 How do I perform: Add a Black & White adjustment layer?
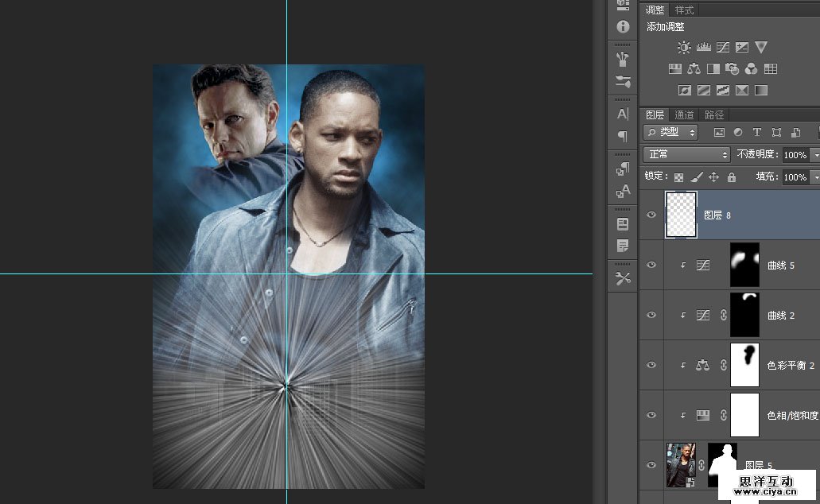click(713, 69)
